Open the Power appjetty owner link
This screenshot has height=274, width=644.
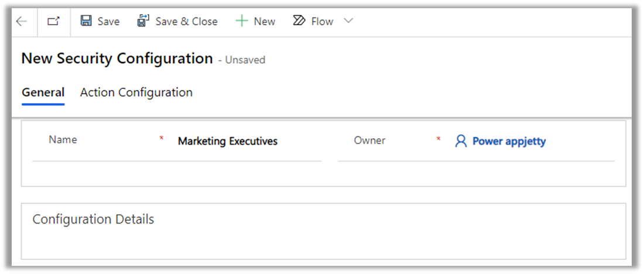click(509, 141)
